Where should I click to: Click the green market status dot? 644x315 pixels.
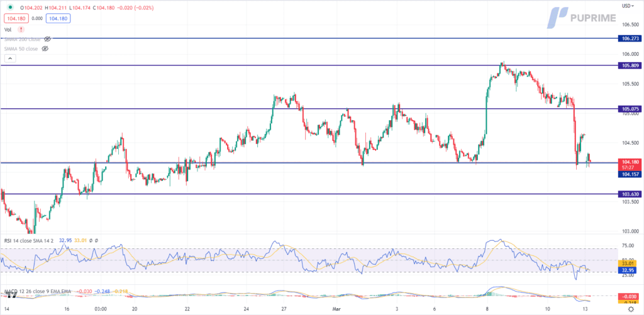coord(10,7)
